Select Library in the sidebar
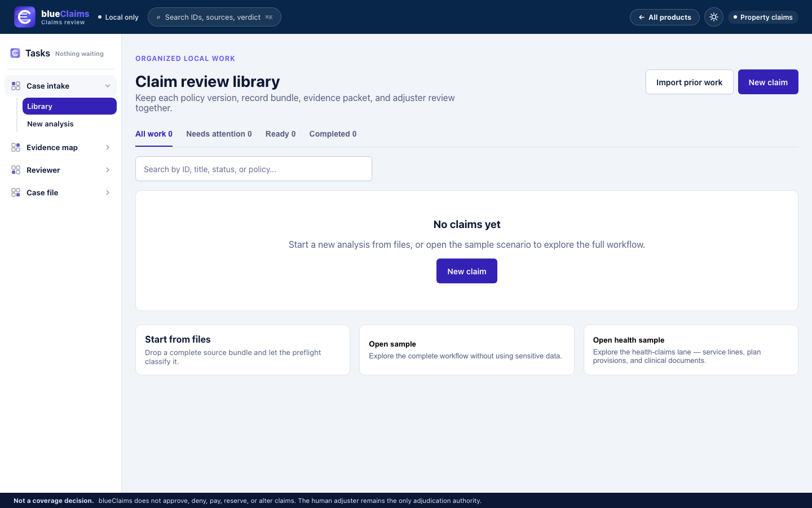This screenshot has height=508, width=812. pyautogui.click(x=69, y=106)
